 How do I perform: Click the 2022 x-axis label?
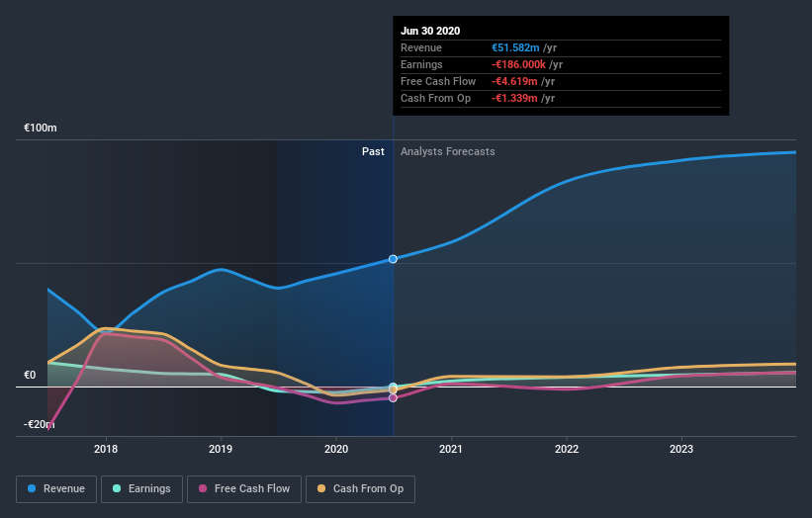click(567, 449)
